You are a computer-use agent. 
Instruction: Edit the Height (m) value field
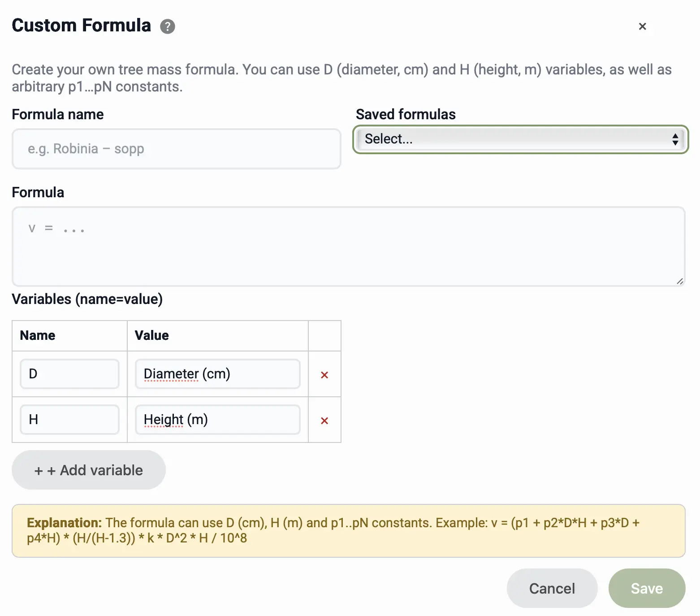(217, 420)
